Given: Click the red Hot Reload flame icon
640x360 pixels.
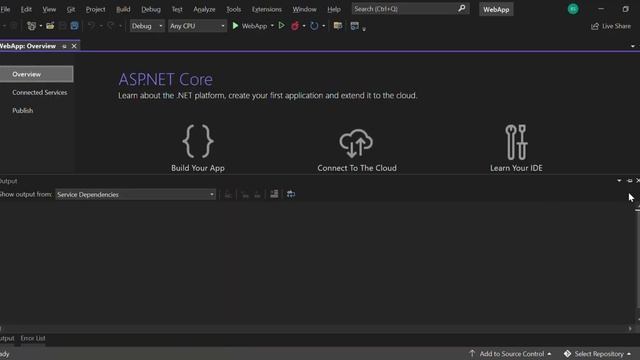Looking at the screenshot, I should point(295,26).
